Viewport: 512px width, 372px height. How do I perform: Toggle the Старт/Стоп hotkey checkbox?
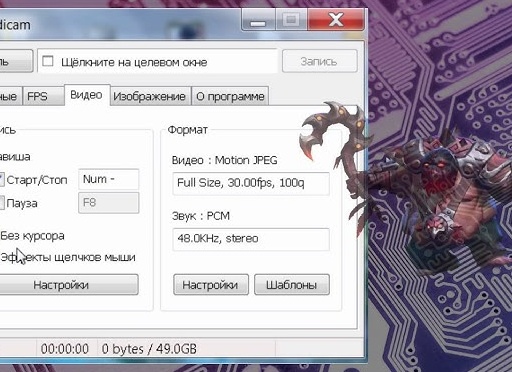1,180
